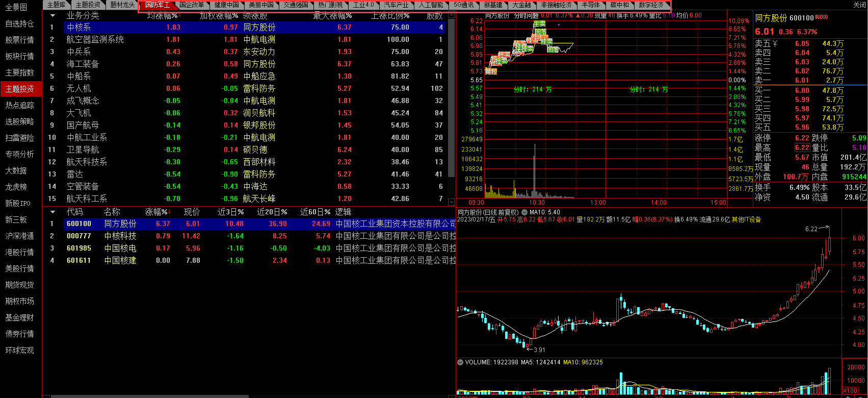Select the 汽车产业 theme tab

(396, 5)
